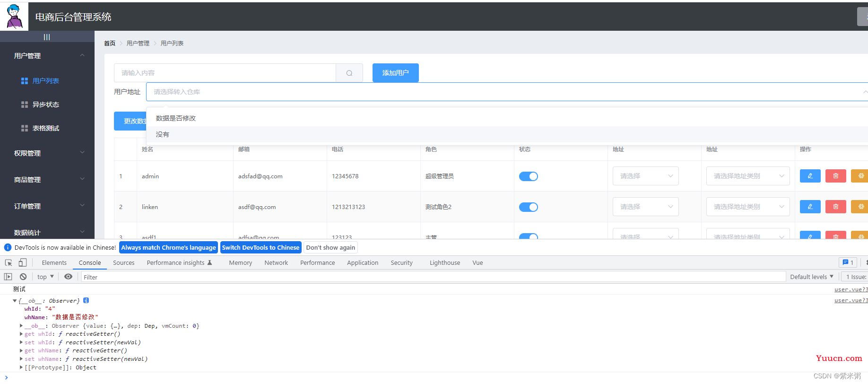Open the Network tab
Screen dimensions: 868x384
(x=276, y=262)
